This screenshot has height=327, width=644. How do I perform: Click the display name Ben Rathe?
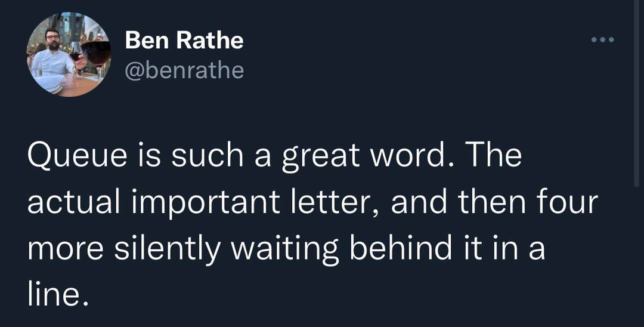click(x=184, y=41)
